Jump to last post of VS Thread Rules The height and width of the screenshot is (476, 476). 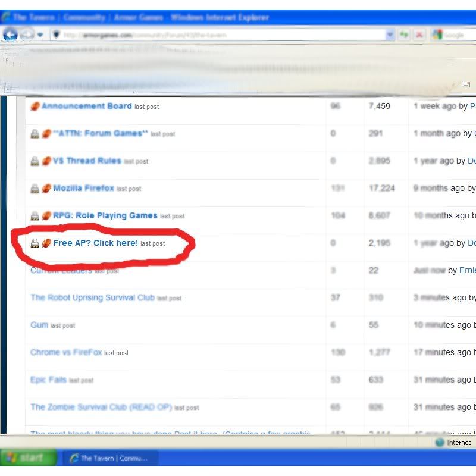pos(136,161)
